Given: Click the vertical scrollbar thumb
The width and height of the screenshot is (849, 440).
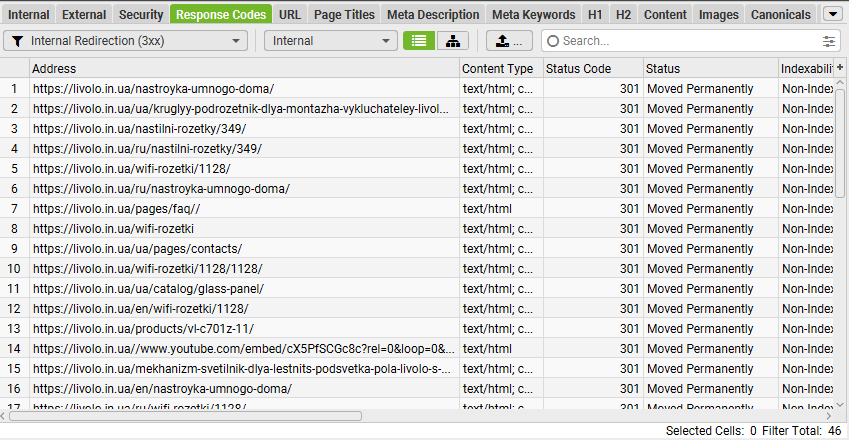Looking at the screenshot, I should coord(840,143).
